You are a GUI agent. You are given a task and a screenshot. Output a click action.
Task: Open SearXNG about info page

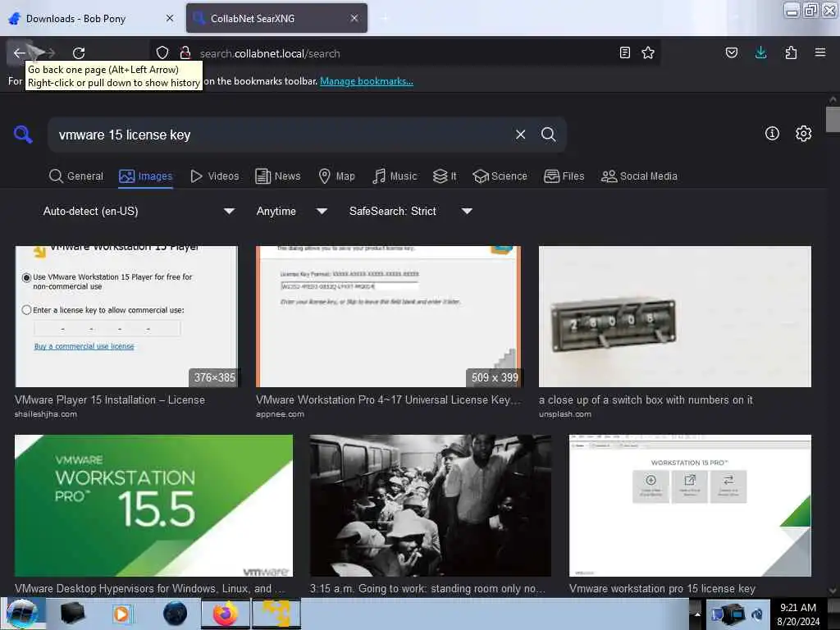coord(772,134)
